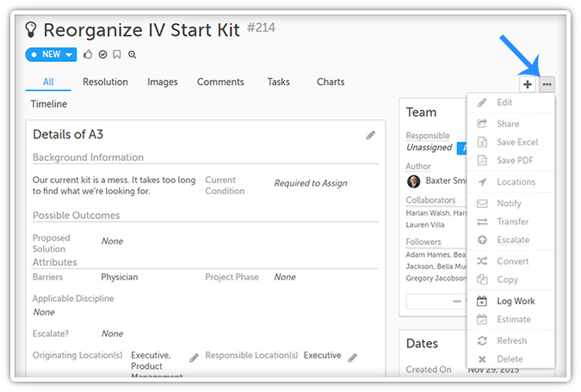This screenshot has height=392, width=581.
Task: Click the Responsible label link
Action: coord(428,136)
